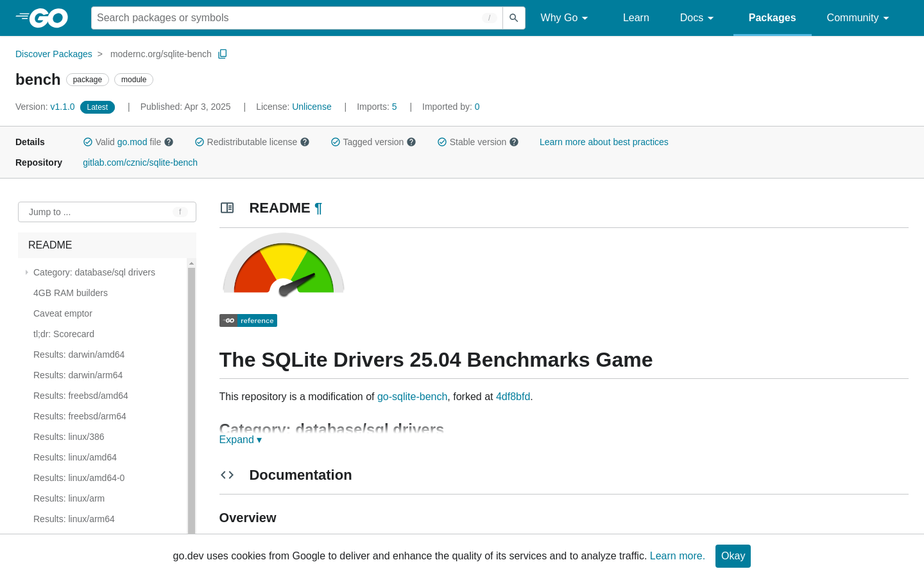Viewport: 924px width, 578px height.
Task: Select README in the sidebar outline
Action: [x=107, y=245]
